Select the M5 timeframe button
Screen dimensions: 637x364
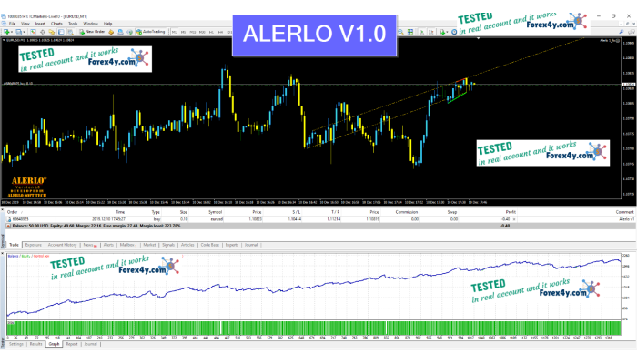coord(183,32)
